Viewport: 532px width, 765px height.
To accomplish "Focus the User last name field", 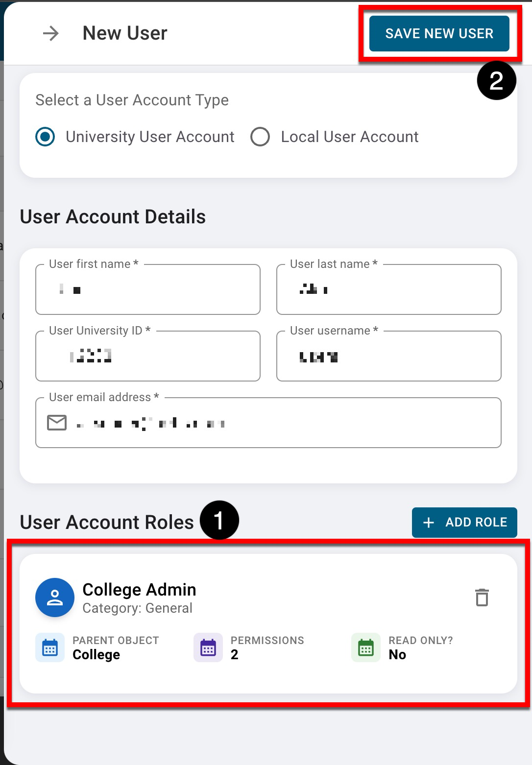I will coord(388,290).
